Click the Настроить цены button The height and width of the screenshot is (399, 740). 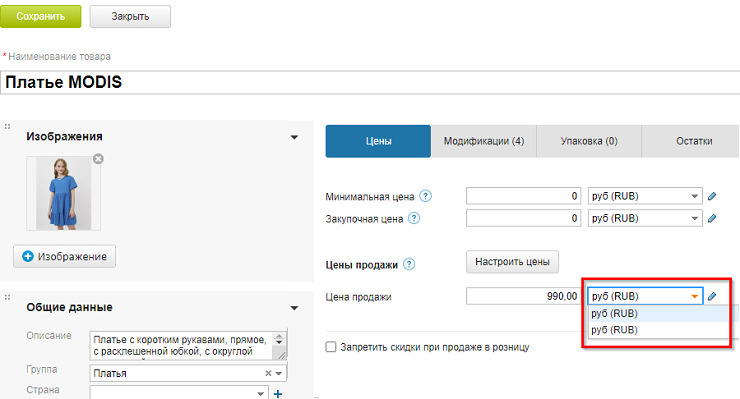(x=512, y=262)
